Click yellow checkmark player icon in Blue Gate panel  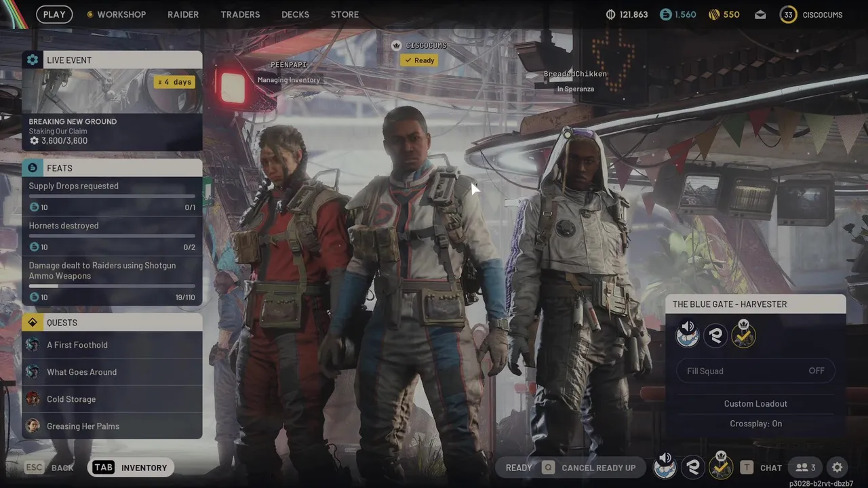743,334
